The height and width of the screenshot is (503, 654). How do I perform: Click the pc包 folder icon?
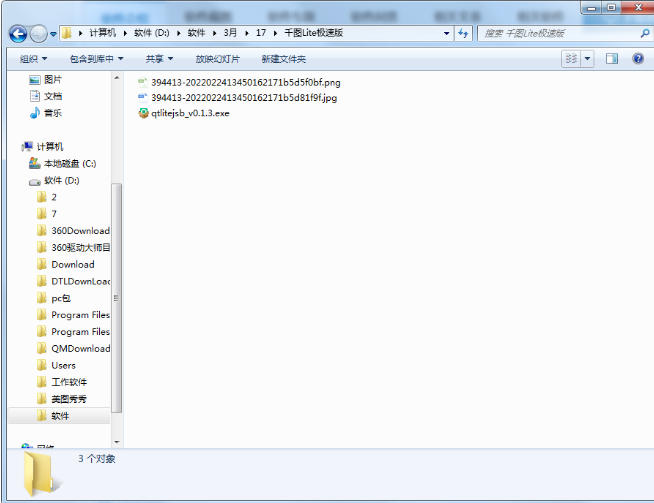42,298
